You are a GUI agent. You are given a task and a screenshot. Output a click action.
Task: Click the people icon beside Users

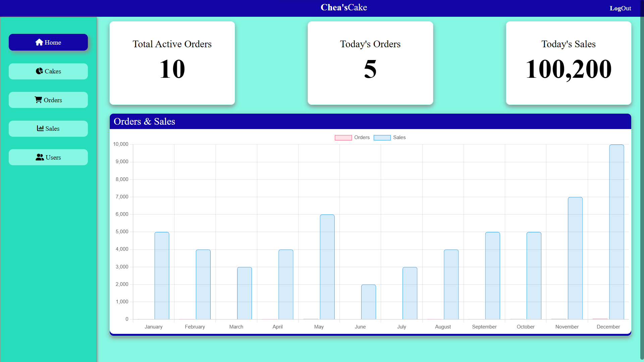click(40, 157)
